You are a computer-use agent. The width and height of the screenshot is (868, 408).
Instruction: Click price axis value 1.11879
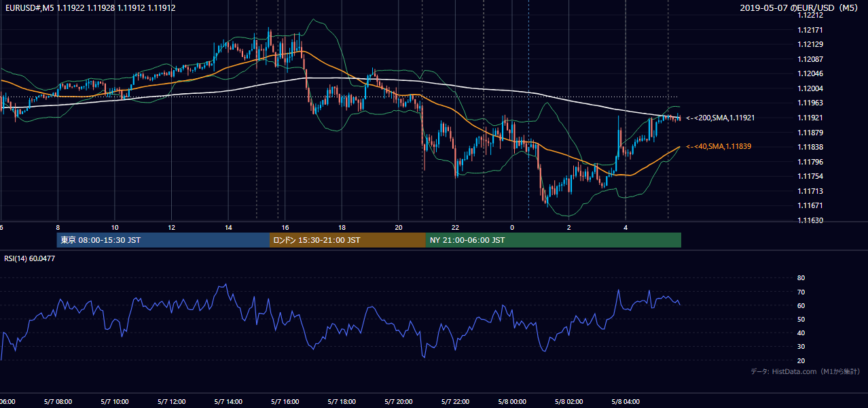(811, 132)
